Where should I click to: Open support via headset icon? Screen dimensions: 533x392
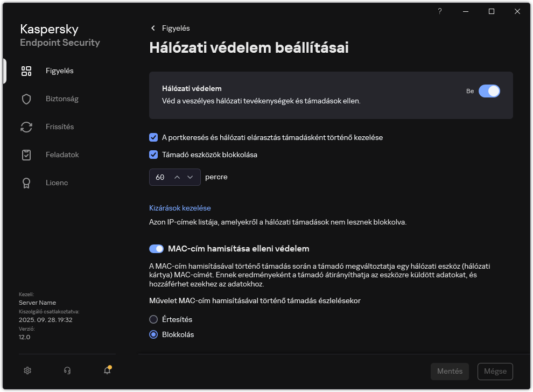67,370
